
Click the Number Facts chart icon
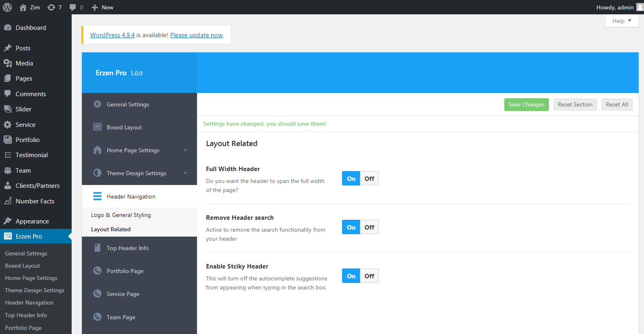pyautogui.click(x=7, y=201)
